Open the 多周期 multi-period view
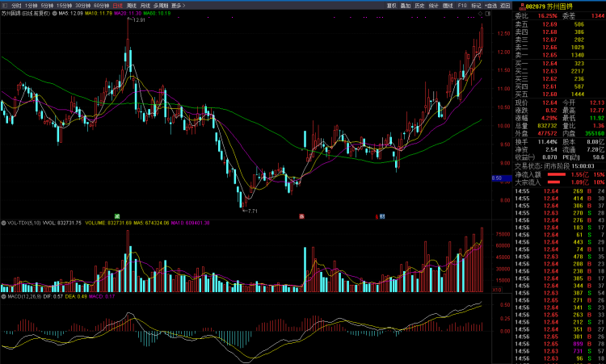This screenshot has height=364, width=606. click(x=161, y=6)
